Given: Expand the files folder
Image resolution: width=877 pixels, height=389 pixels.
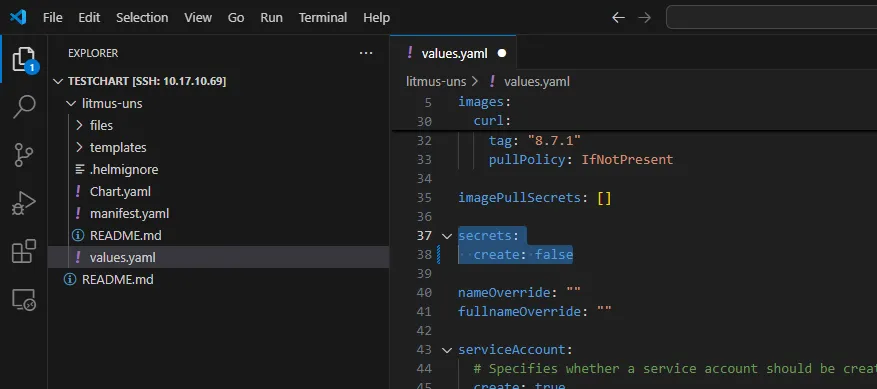Looking at the screenshot, I should pyautogui.click(x=79, y=125).
